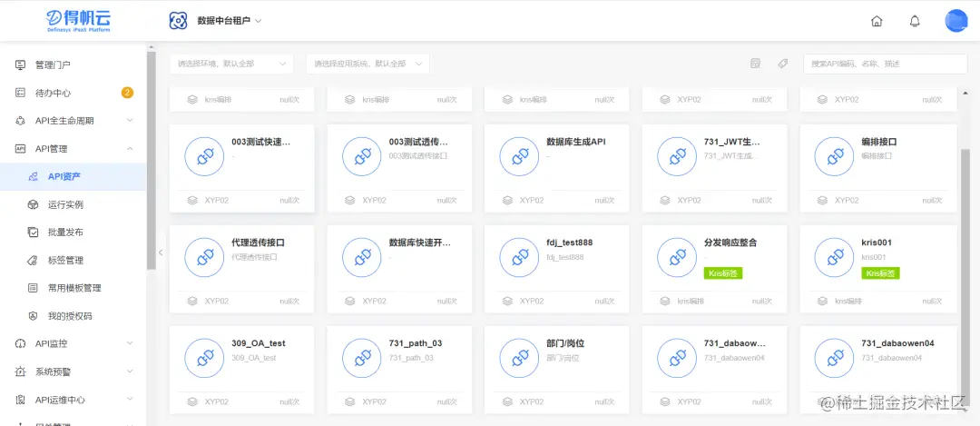
Task: Click the tenant atom logo icon
Action: [178, 21]
